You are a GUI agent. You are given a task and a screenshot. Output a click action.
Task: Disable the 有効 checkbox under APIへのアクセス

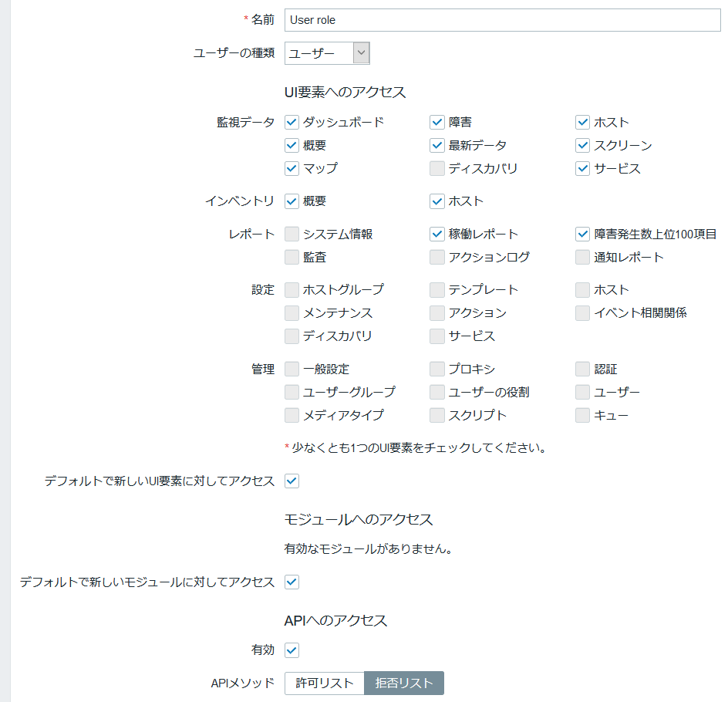[292, 650]
